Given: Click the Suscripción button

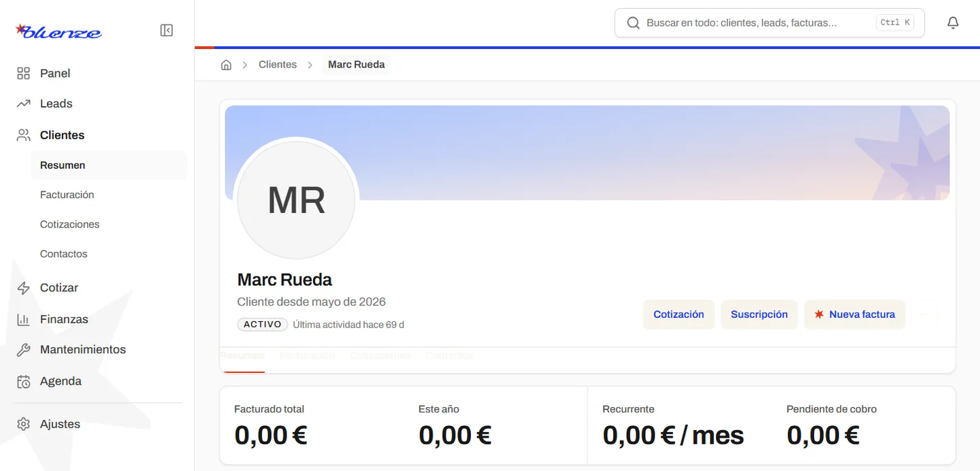Looking at the screenshot, I should (759, 314).
